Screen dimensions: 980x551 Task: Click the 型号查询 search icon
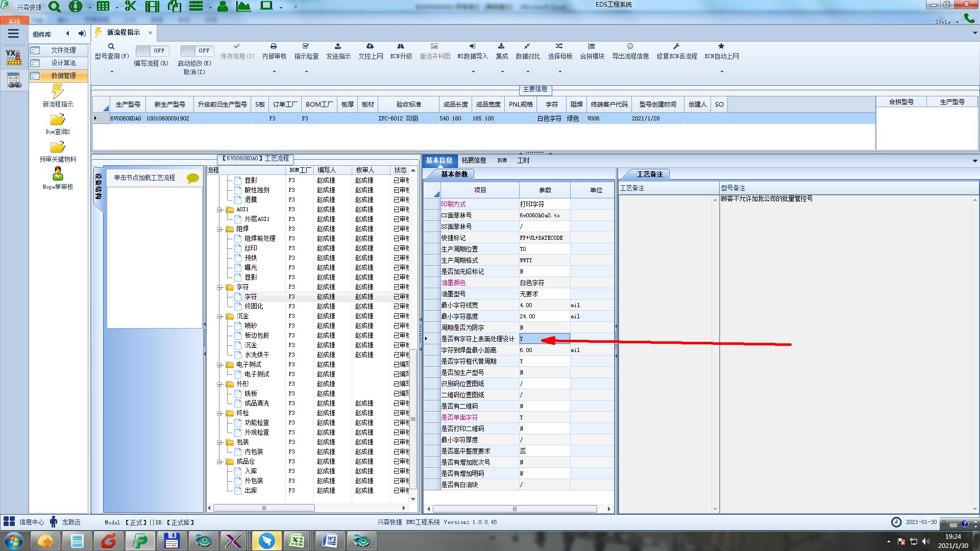111,46
